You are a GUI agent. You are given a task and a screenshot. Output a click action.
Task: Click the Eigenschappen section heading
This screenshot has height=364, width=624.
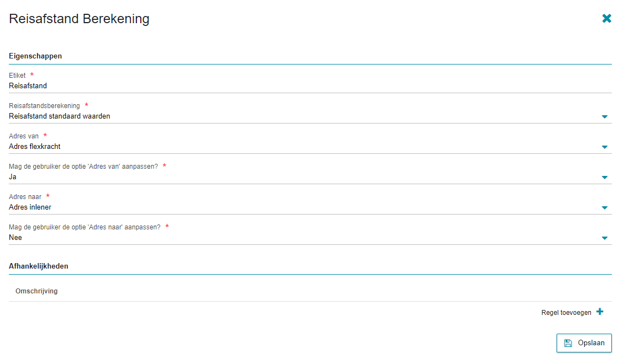click(35, 56)
